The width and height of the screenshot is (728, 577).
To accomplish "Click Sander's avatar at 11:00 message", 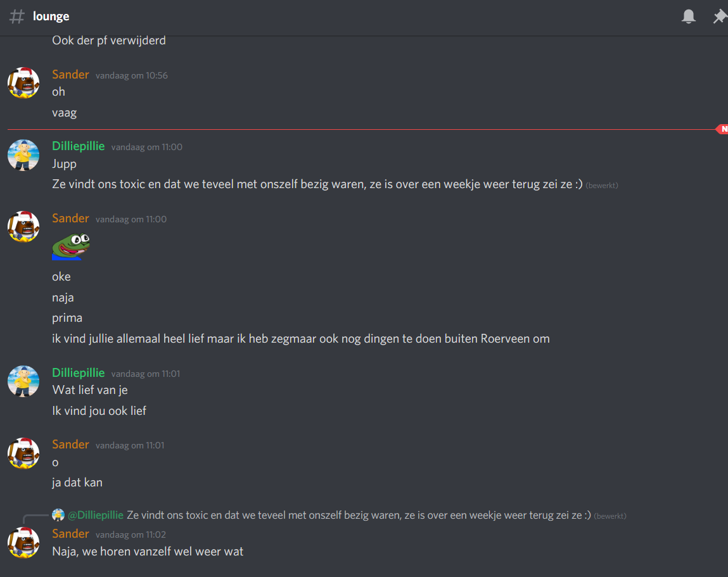I will click(x=23, y=227).
